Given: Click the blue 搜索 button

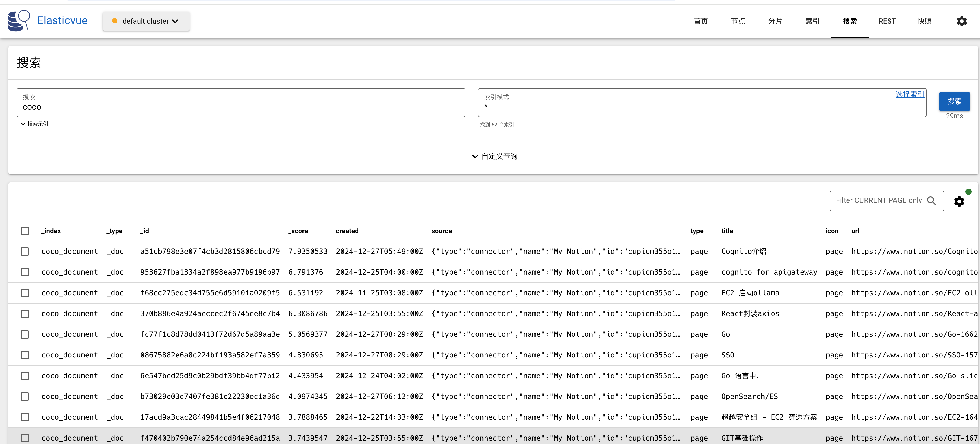Looking at the screenshot, I should 954,102.
